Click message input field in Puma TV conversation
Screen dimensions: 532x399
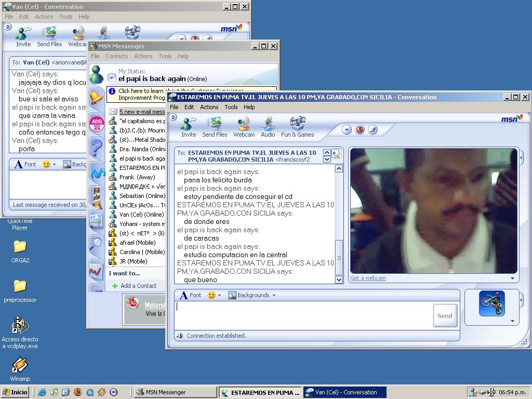pos(303,315)
